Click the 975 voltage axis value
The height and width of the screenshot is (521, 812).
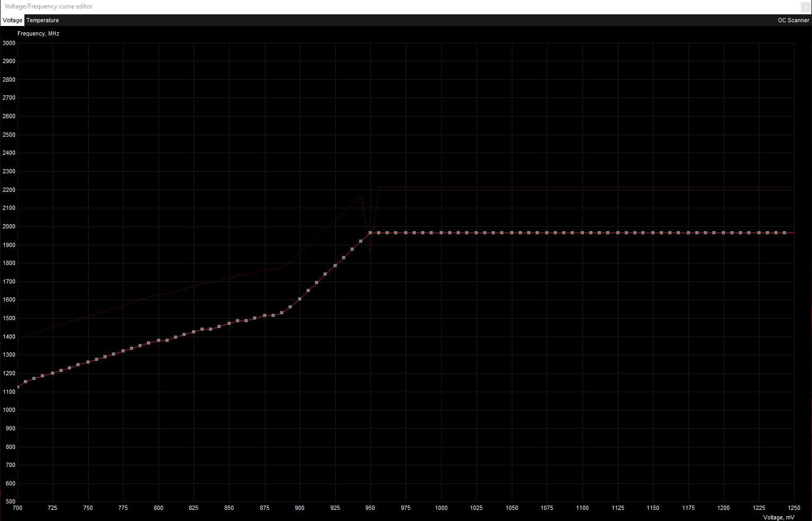tap(406, 508)
